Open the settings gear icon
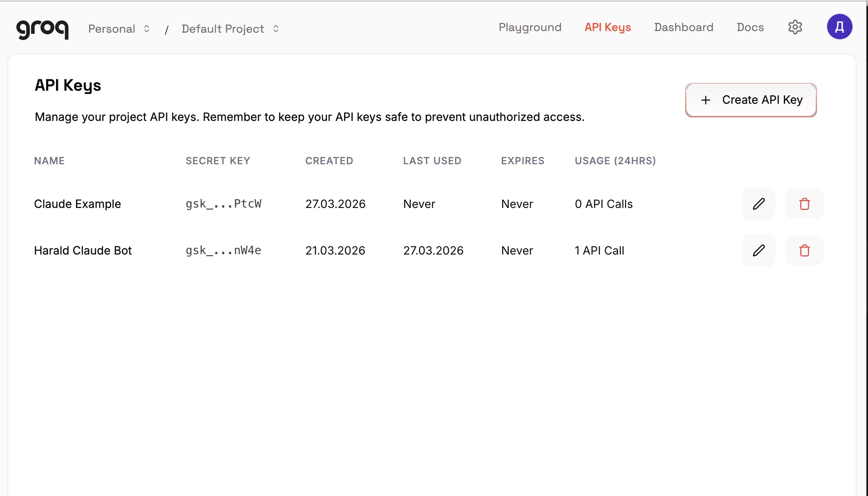Screen dimensions: 868x496 (795, 27)
